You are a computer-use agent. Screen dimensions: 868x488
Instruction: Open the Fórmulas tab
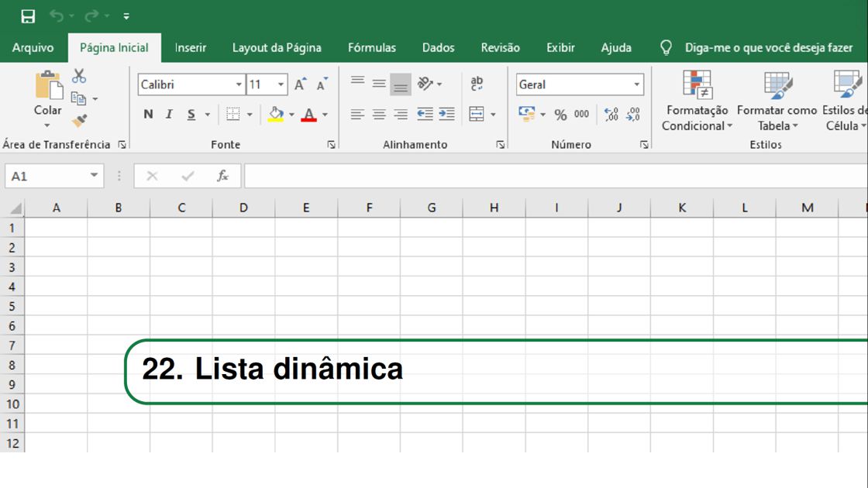pos(372,47)
